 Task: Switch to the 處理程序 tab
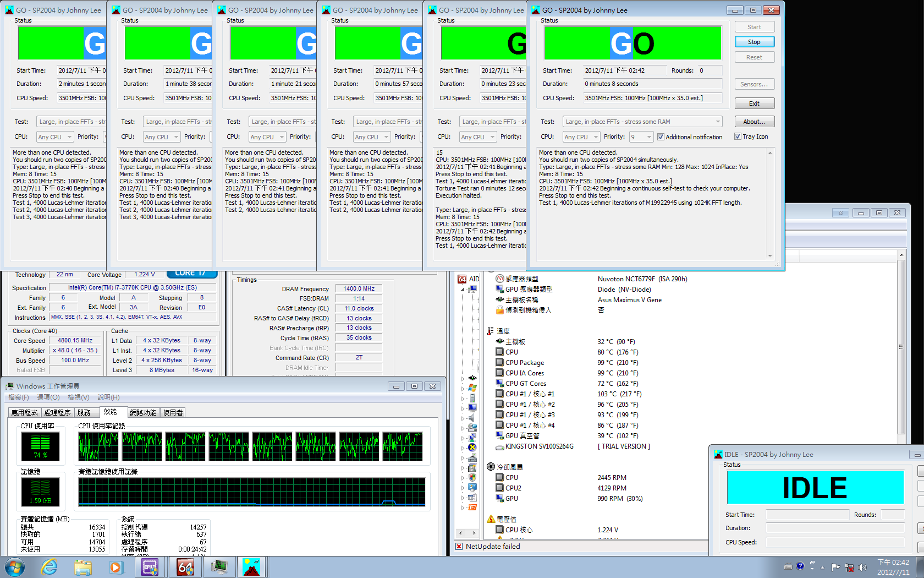(58, 412)
